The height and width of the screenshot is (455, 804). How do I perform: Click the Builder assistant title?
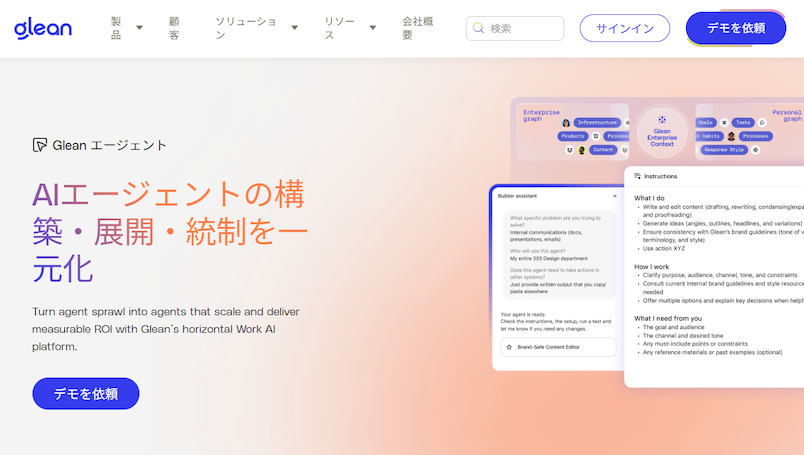(517, 196)
